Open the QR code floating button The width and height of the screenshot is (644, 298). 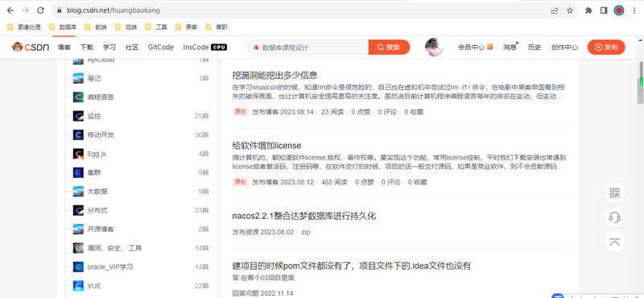pyautogui.click(x=615, y=193)
